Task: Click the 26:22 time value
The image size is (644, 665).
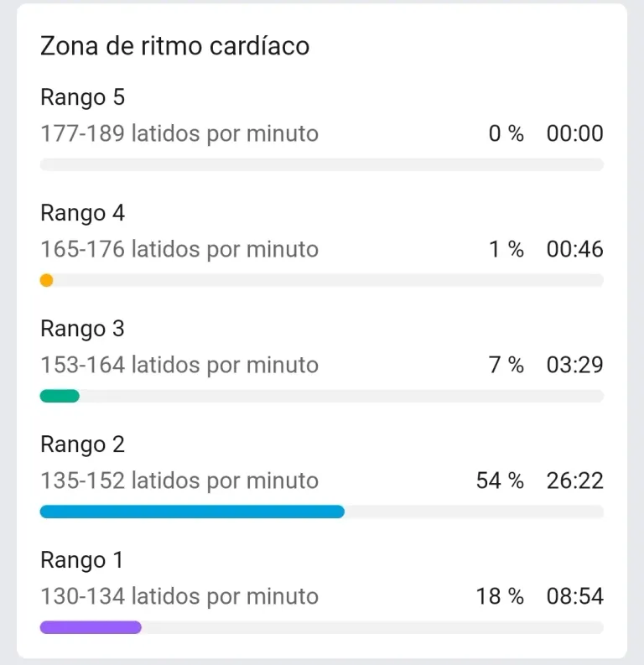Action: click(x=575, y=481)
